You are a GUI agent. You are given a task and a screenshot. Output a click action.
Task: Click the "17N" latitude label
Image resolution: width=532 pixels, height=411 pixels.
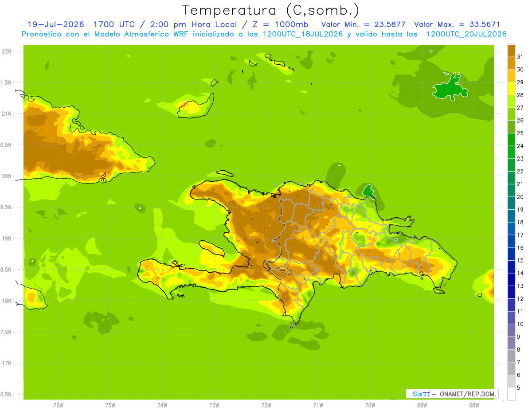7,363
